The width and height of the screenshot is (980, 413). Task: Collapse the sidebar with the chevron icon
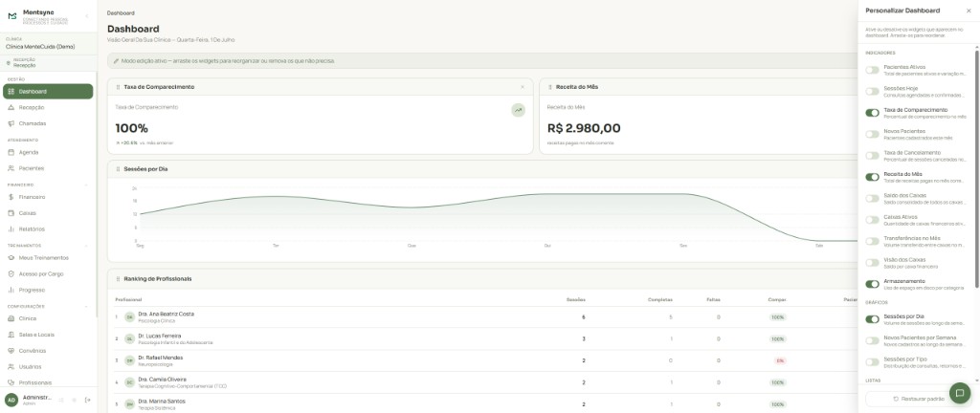[87, 15]
